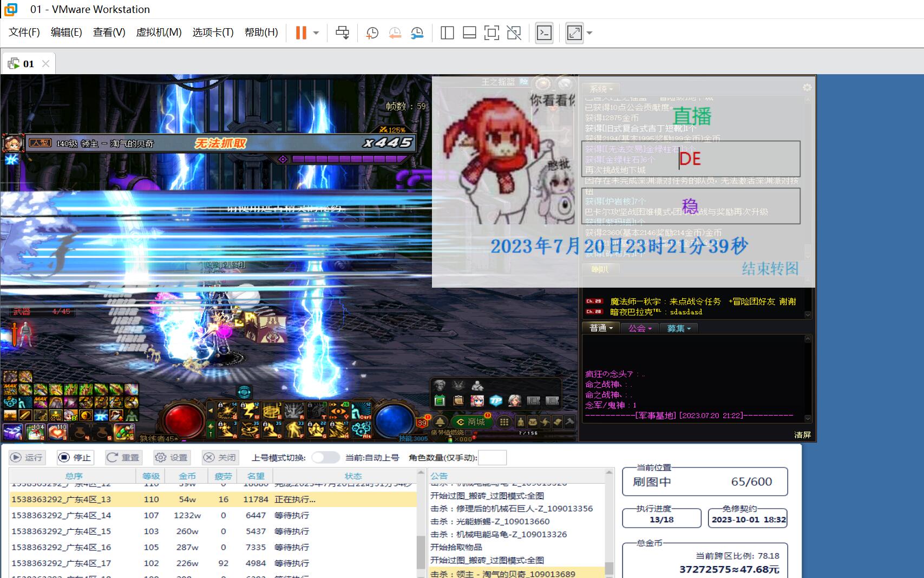
Task: Open the 普通 chat channel dropdown
Action: (x=601, y=328)
